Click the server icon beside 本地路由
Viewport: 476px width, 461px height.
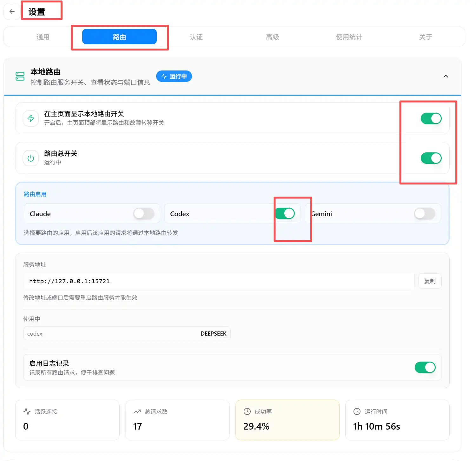20,76
